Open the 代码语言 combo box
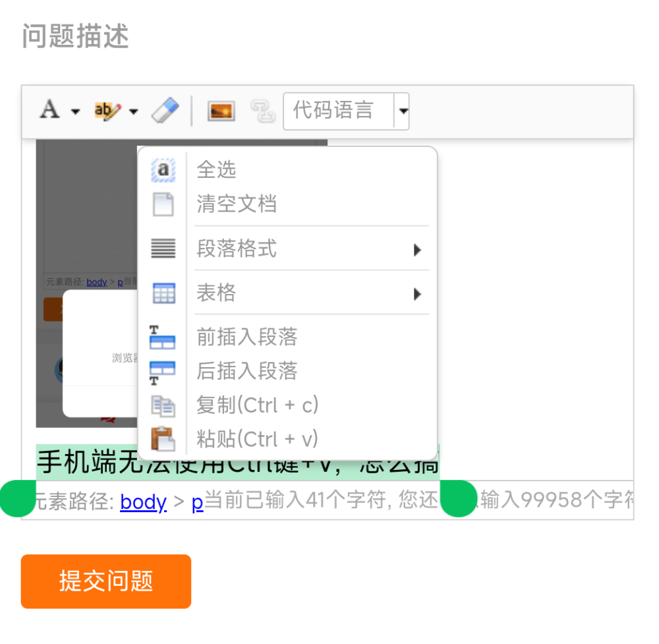Image resolution: width=659 pixels, height=644 pixels. tap(346, 111)
